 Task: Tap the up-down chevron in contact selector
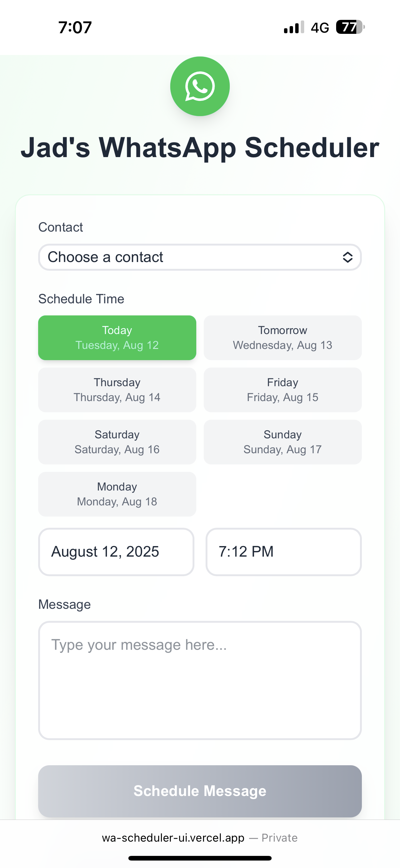[348, 257]
